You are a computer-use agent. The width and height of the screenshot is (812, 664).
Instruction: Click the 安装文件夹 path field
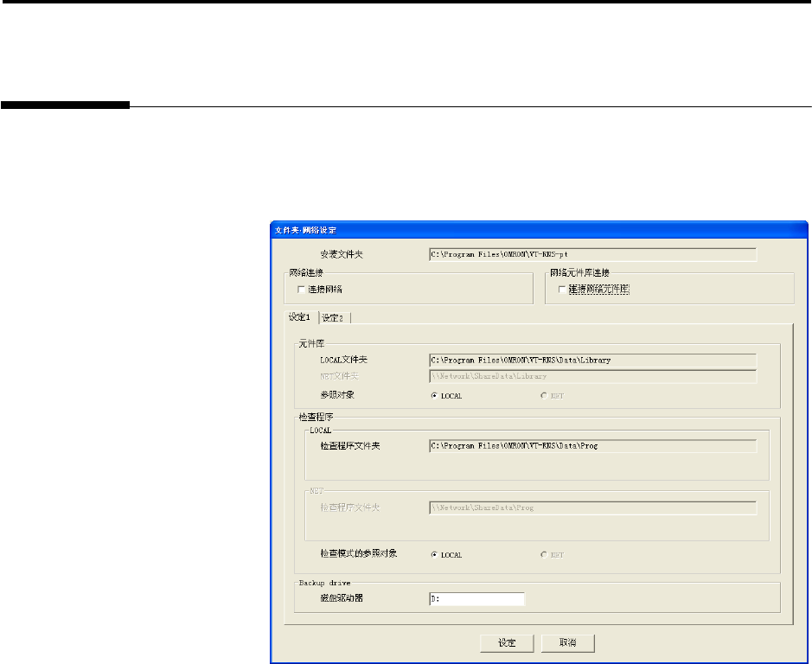(592, 254)
